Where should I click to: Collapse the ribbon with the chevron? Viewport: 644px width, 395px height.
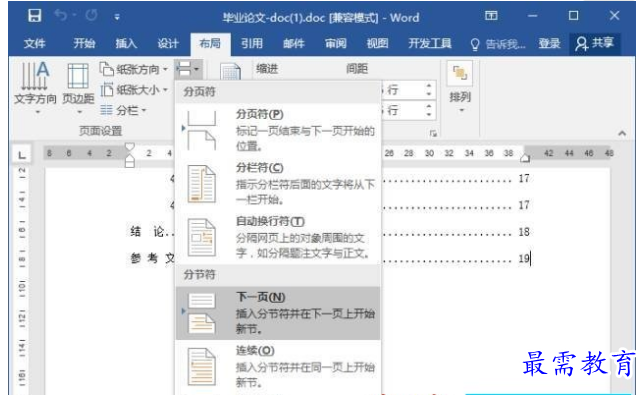coord(622,133)
